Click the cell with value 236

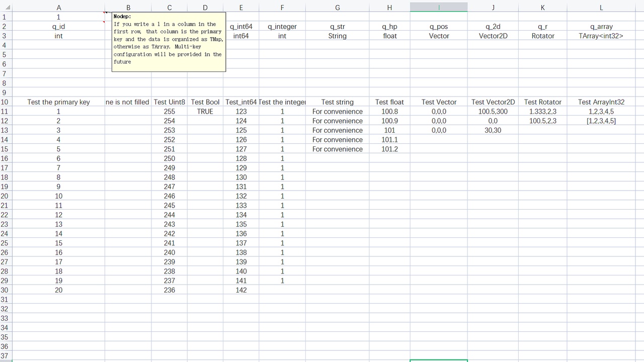[x=170, y=290]
